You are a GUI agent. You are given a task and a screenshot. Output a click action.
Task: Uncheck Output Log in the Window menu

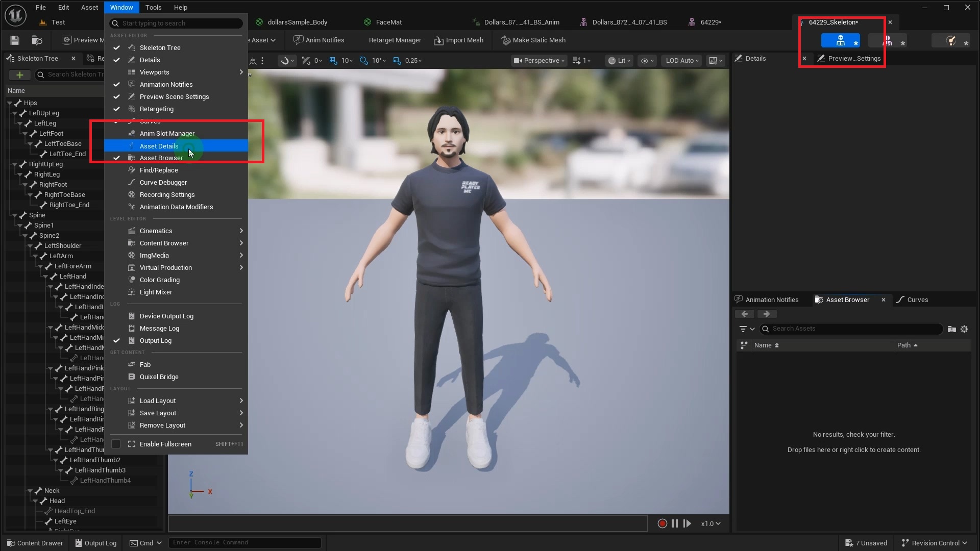tap(116, 340)
